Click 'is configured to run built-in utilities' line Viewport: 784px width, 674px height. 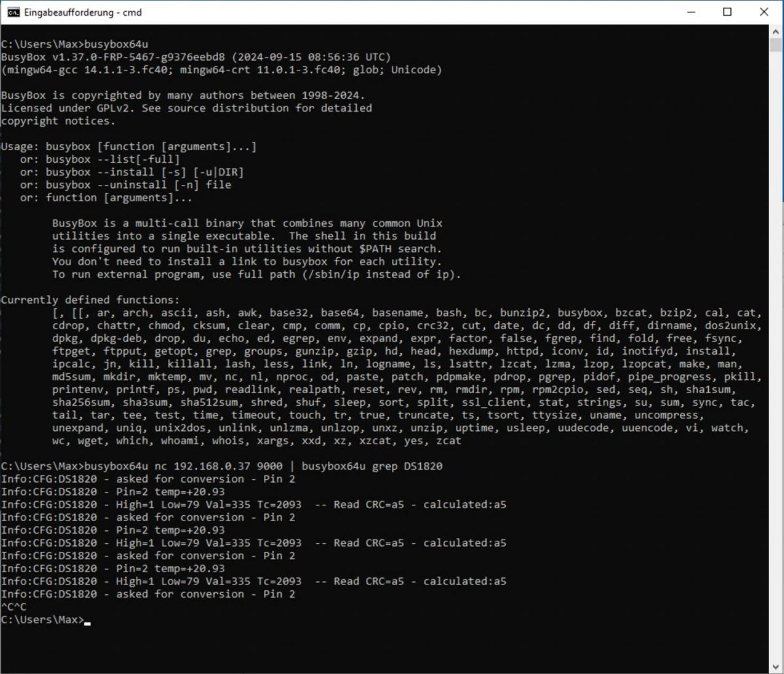248,249
